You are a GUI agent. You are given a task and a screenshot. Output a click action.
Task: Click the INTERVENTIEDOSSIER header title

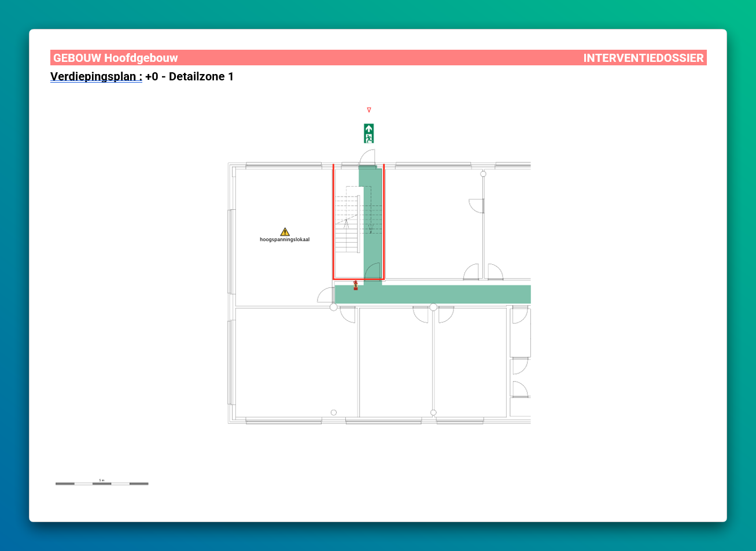(643, 58)
